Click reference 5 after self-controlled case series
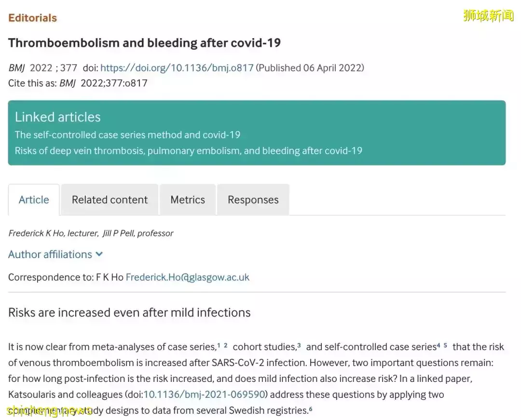This screenshot has height=420, width=521. click(x=446, y=345)
